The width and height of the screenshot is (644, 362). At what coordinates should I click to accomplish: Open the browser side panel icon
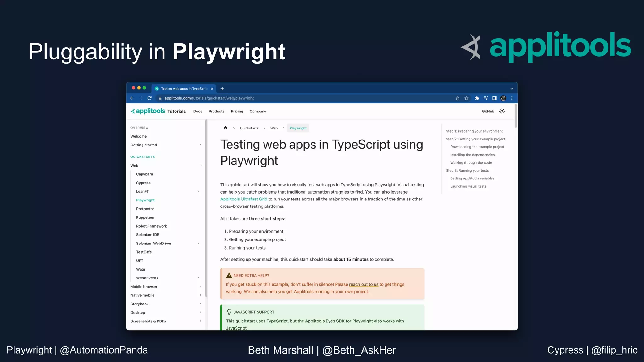494,98
